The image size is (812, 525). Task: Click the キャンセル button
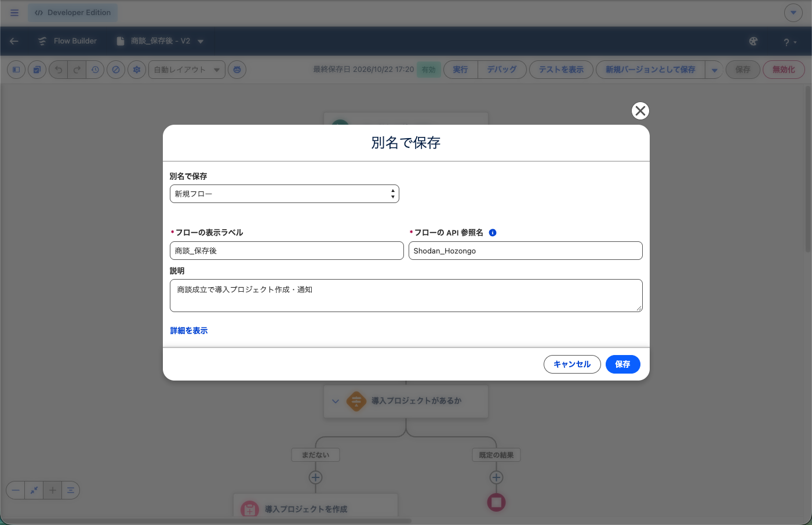[x=572, y=364]
